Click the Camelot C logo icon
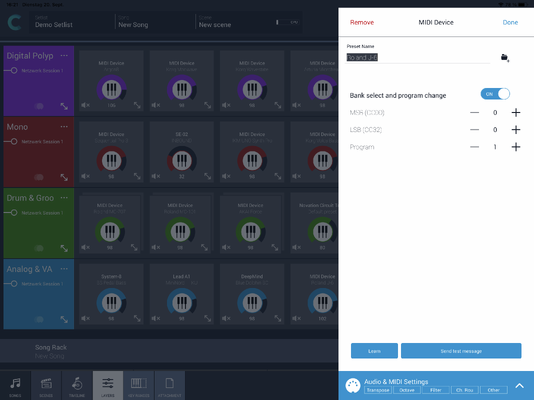This screenshot has width=534, height=400. click(x=14, y=22)
